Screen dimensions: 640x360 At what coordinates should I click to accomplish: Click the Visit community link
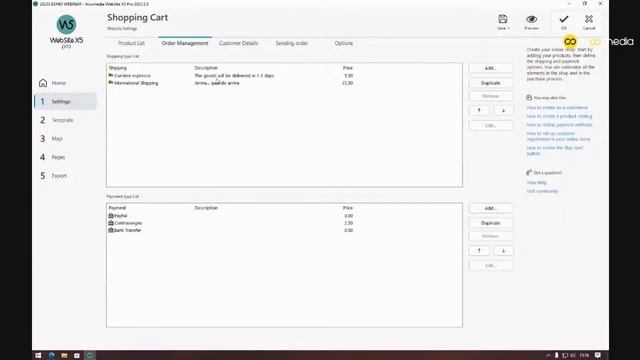[x=542, y=191]
